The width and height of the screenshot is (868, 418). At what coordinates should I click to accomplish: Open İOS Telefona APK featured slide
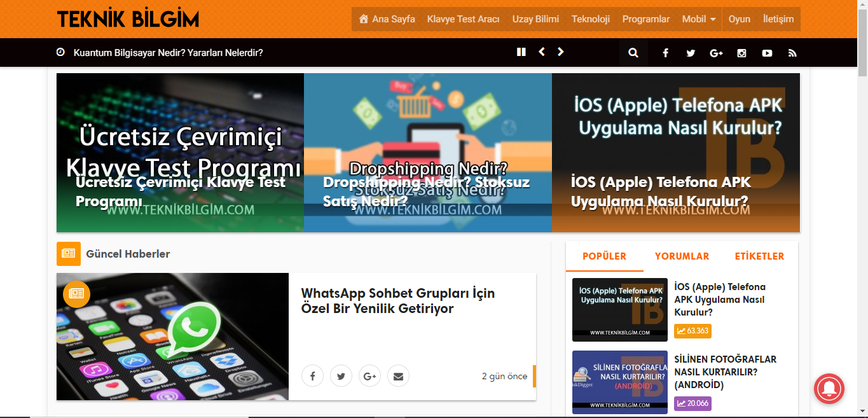(676, 153)
